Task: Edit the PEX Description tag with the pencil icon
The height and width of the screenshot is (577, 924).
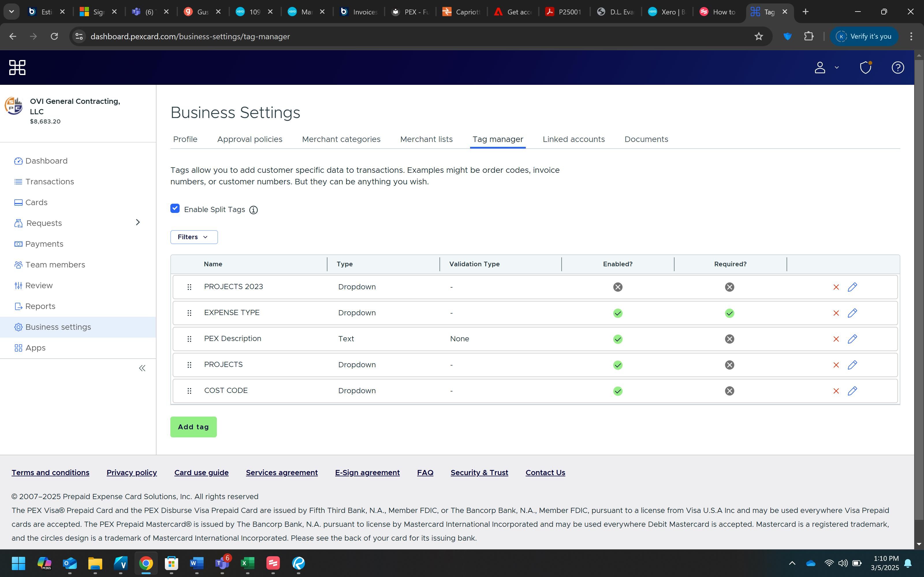Action: pyautogui.click(x=852, y=339)
